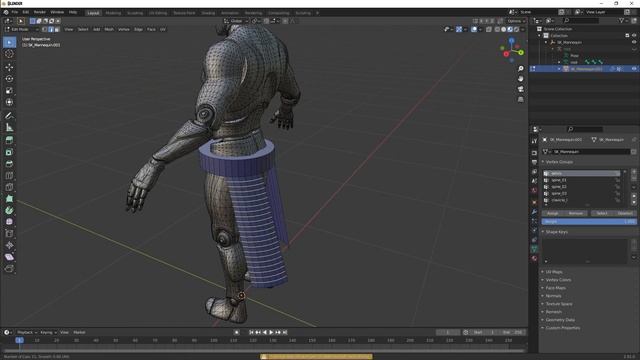Viewport: 640px width, 360px height.
Task: Jump to the timeline end frame
Action: point(285,332)
